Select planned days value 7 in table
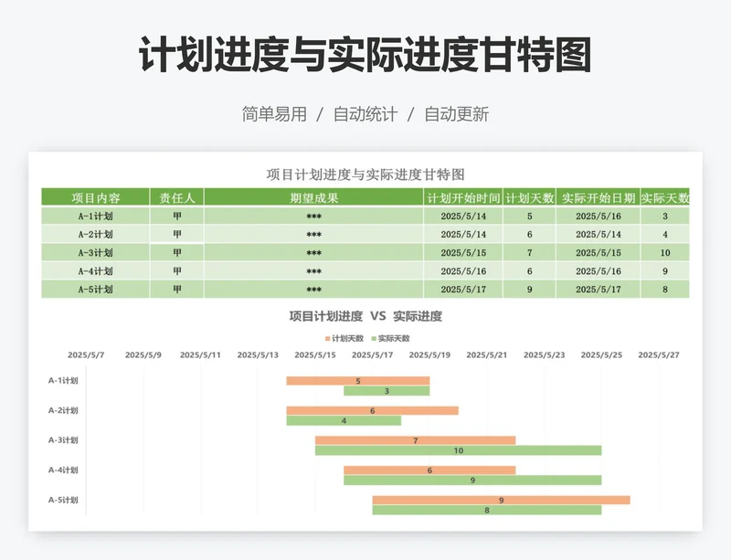The height and width of the screenshot is (560, 731). tap(529, 252)
